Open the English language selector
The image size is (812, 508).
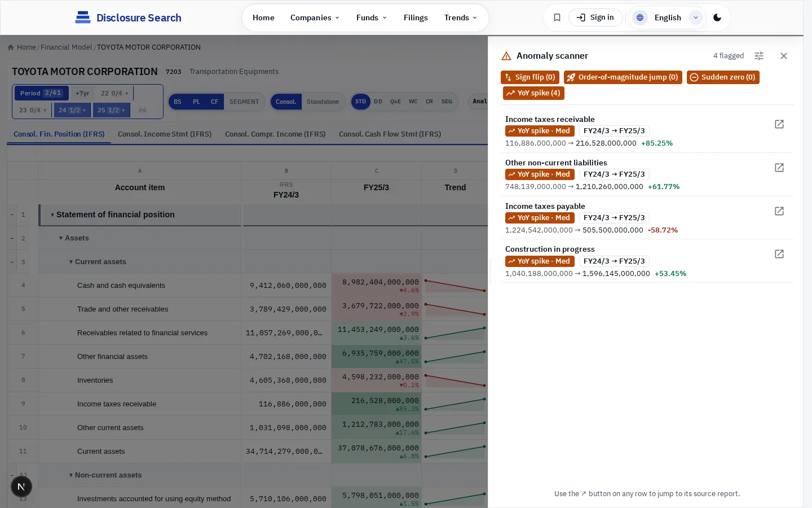667,17
